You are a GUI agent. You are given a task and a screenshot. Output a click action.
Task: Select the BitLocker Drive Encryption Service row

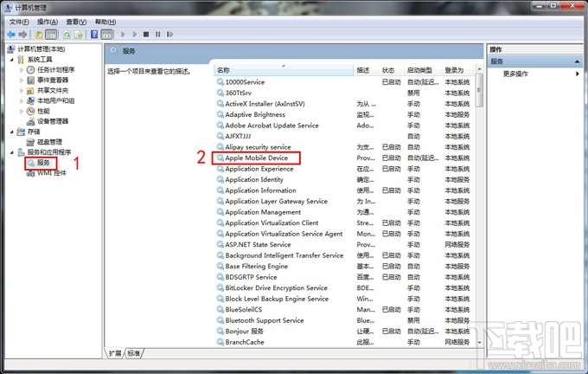342,288
